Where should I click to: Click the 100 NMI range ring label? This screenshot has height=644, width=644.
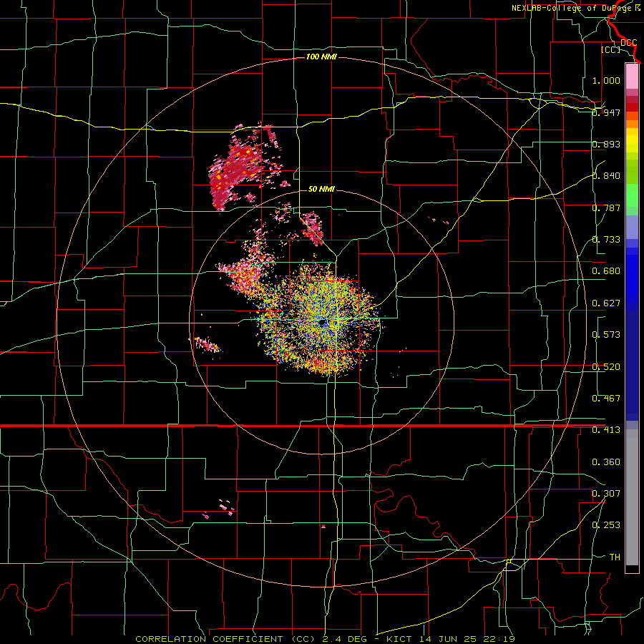pyautogui.click(x=321, y=57)
